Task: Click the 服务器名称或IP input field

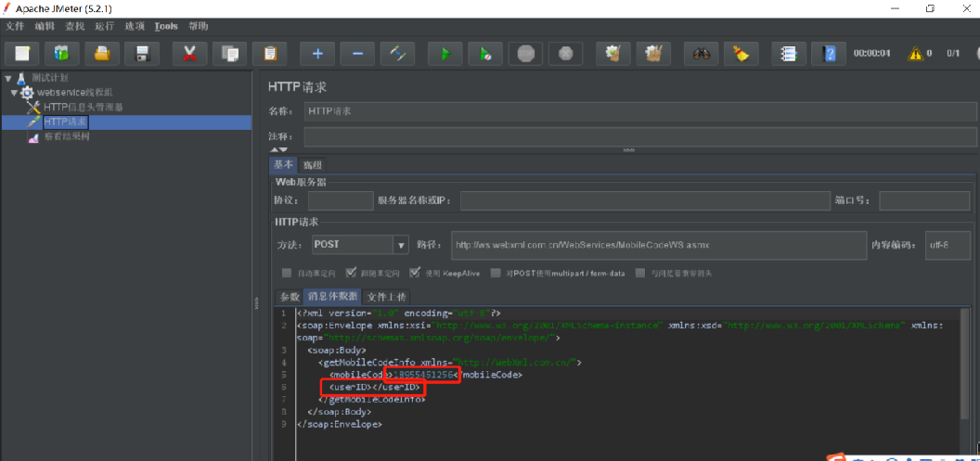Action: pos(645,200)
